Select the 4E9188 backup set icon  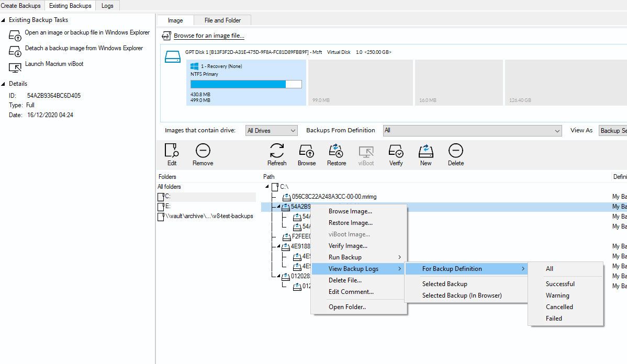point(286,246)
